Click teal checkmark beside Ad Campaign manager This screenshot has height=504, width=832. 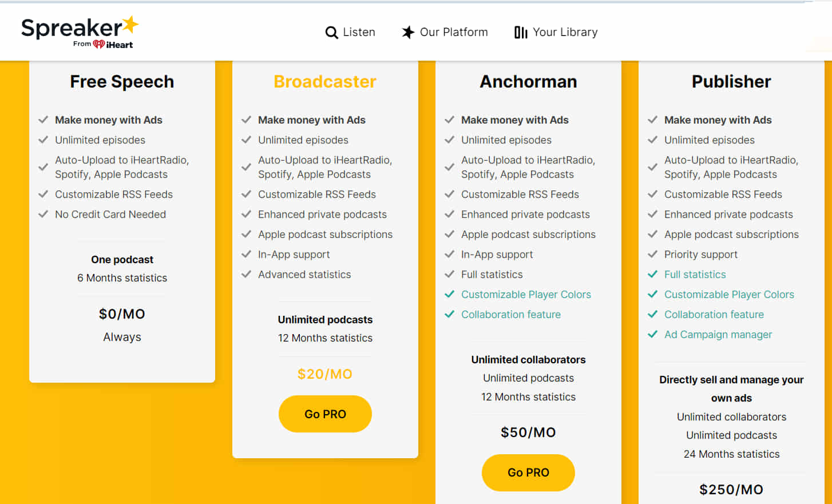click(x=652, y=334)
